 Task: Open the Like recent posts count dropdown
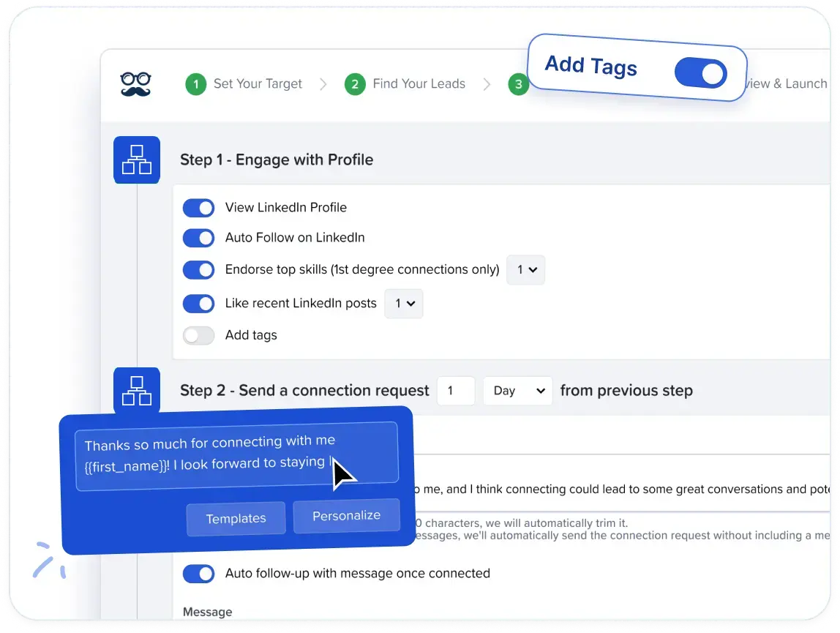pos(403,304)
